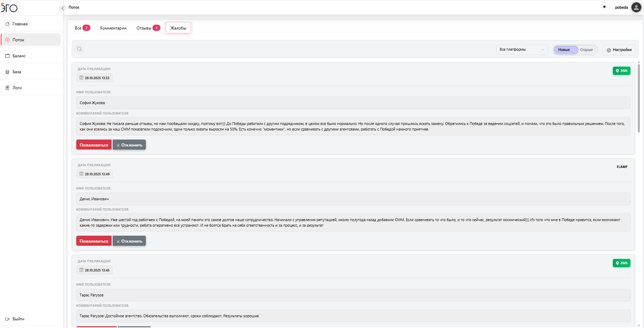The height and width of the screenshot is (328, 644).
Task: Select the Новые filter toggle
Action: point(564,50)
